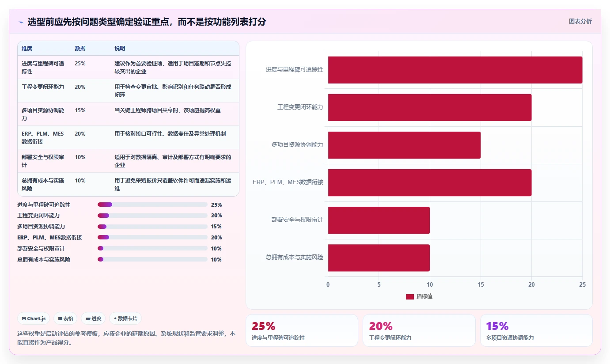
Task: Click the pulse icon beside the page title
Action: point(21,22)
